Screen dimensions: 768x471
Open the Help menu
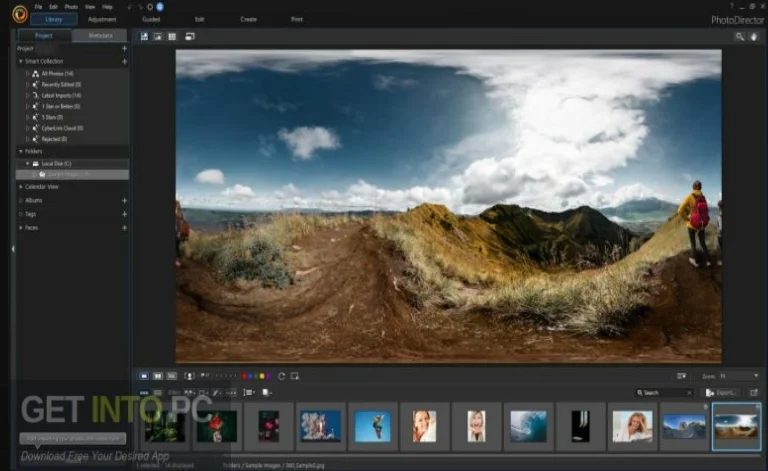point(107,7)
